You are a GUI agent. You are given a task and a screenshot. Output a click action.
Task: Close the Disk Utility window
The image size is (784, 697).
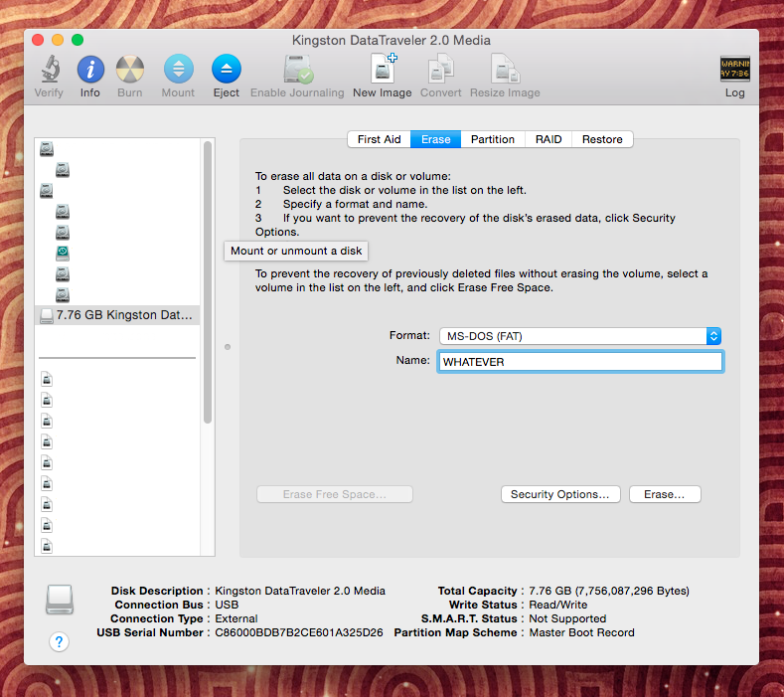[38, 40]
